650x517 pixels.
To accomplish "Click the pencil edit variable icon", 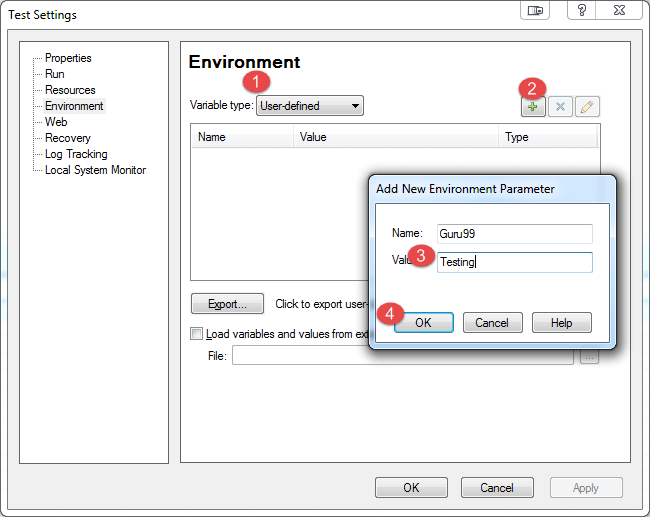I will tap(587, 106).
